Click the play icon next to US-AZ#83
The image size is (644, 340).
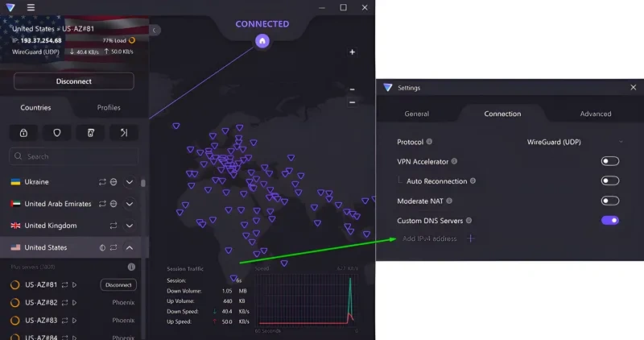tap(74, 321)
